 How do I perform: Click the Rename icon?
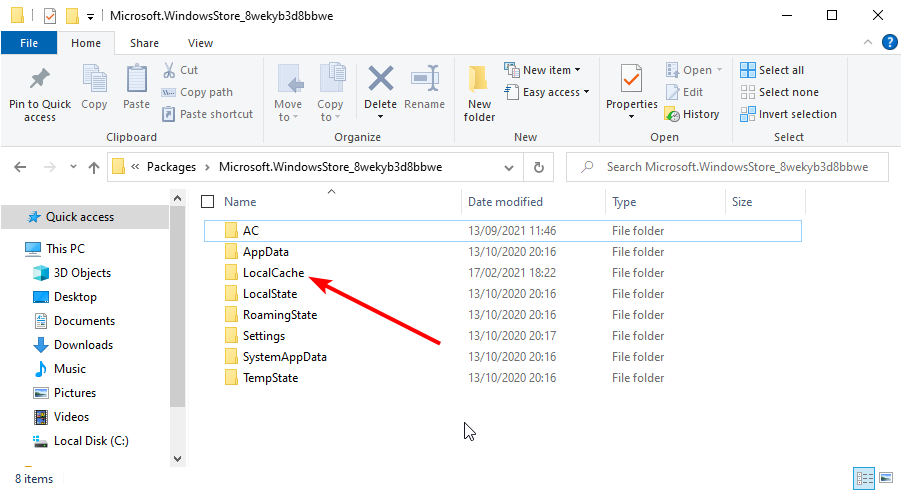pos(425,78)
